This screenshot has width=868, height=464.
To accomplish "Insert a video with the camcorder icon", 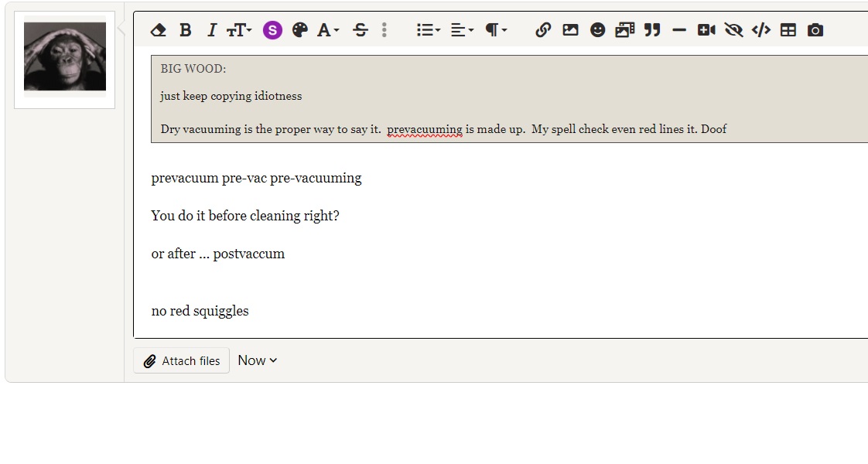I will tap(706, 30).
